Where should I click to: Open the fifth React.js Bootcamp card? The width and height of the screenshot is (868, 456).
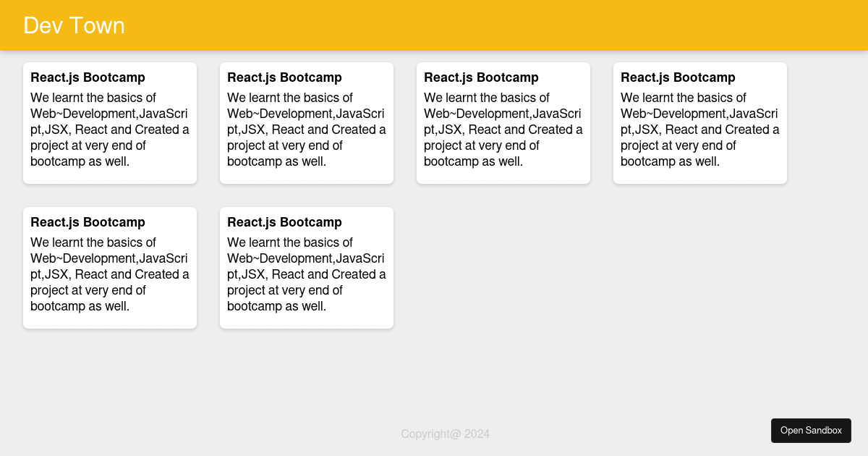pyautogui.click(x=110, y=267)
